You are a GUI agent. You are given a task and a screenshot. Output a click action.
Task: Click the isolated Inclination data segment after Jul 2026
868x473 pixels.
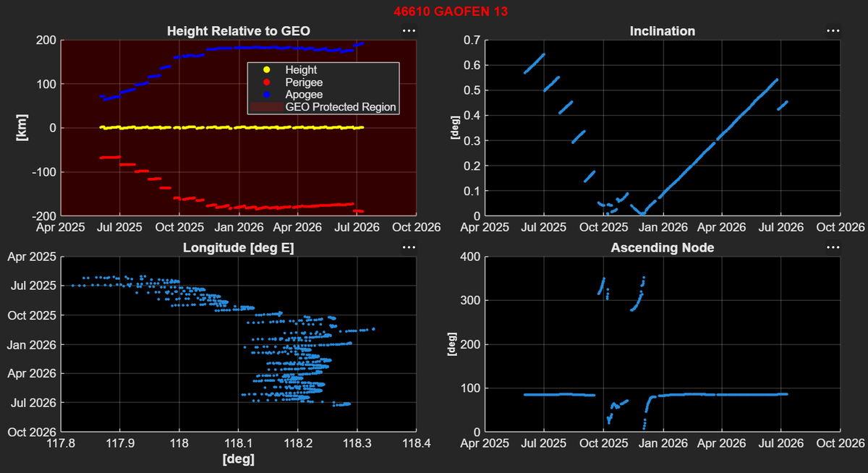pos(782,106)
